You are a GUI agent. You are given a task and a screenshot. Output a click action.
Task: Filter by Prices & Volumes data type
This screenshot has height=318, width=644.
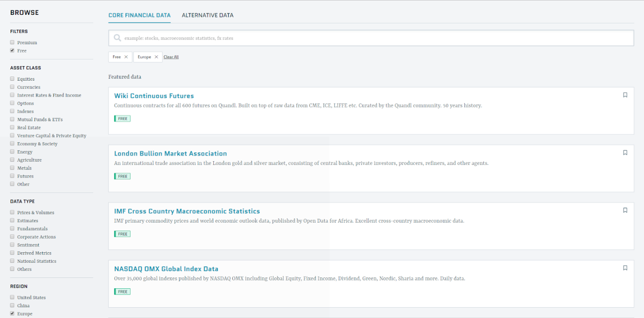13,212
